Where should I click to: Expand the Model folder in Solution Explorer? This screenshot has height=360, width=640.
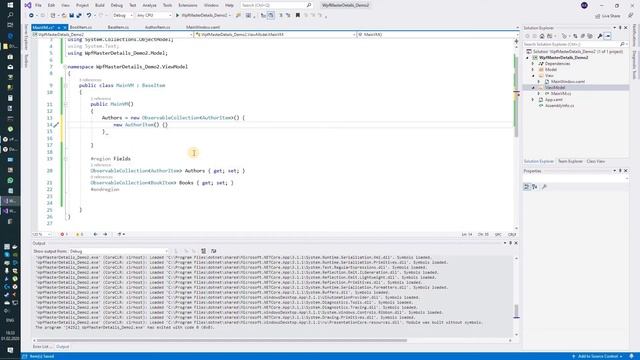point(533,70)
